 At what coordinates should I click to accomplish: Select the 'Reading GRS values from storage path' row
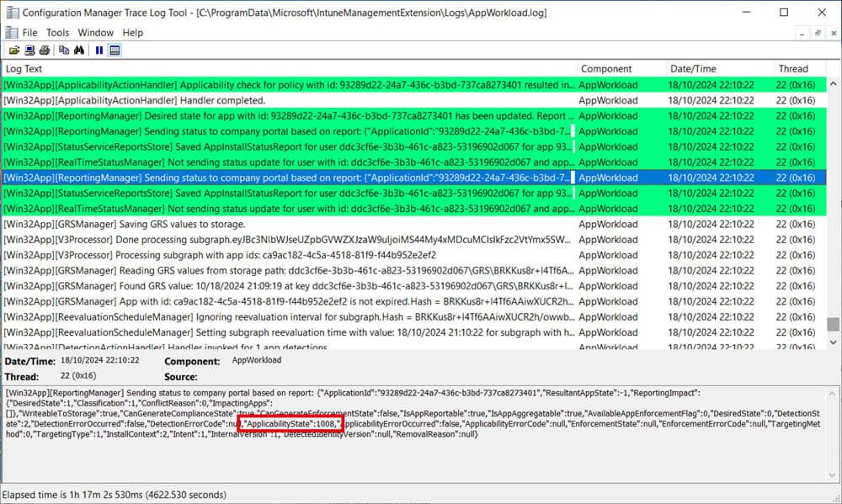click(x=414, y=271)
